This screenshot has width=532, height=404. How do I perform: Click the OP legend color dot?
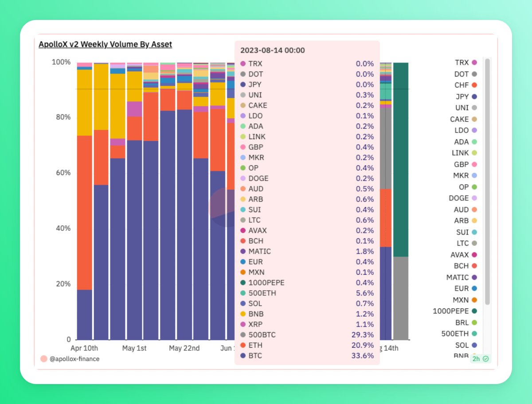[x=474, y=187]
